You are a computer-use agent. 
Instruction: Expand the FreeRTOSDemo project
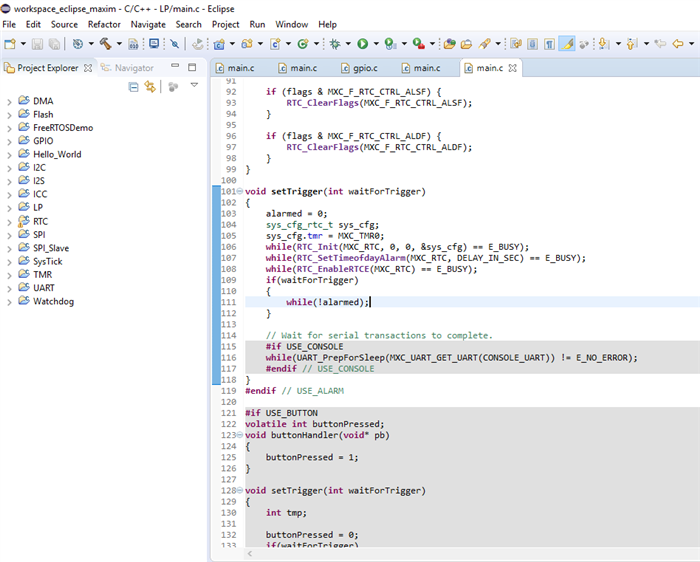(9, 128)
